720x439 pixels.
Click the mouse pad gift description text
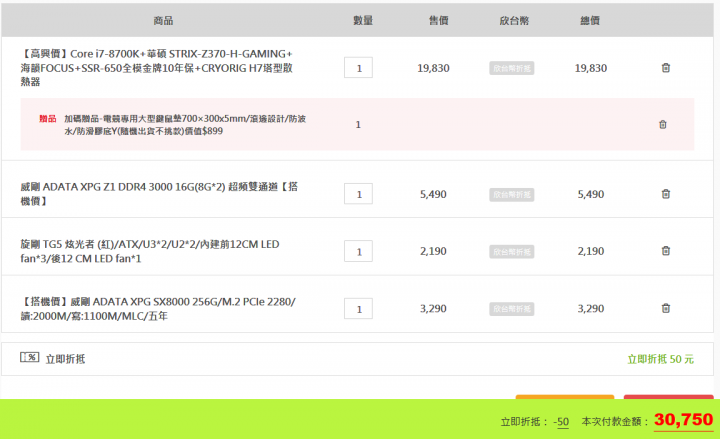coord(185,124)
